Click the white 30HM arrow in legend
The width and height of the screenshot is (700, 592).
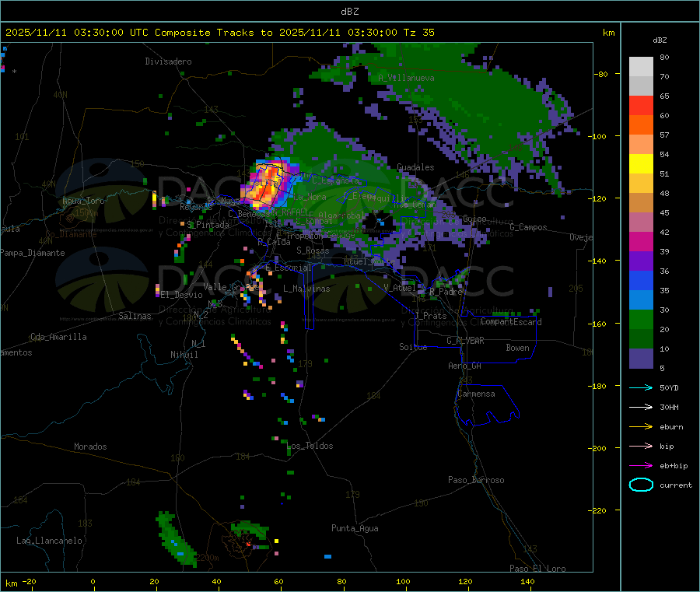pyautogui.click(x=641, y=407)
